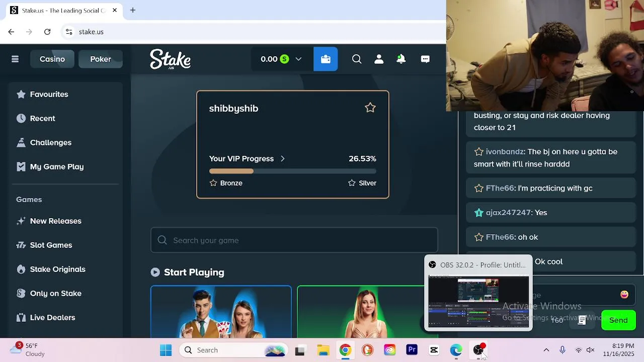Click the Silver rank label
This screenshot has width=644, height=362.
point(368,183)
